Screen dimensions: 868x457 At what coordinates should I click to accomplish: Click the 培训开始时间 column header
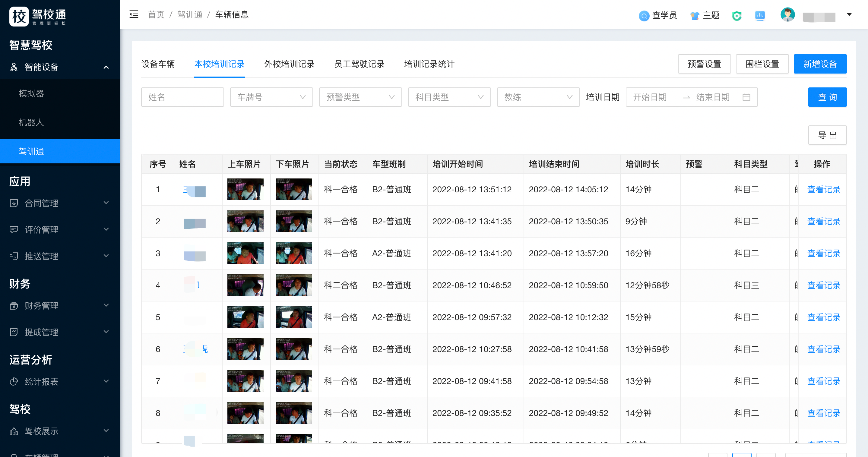click(458, 164)
